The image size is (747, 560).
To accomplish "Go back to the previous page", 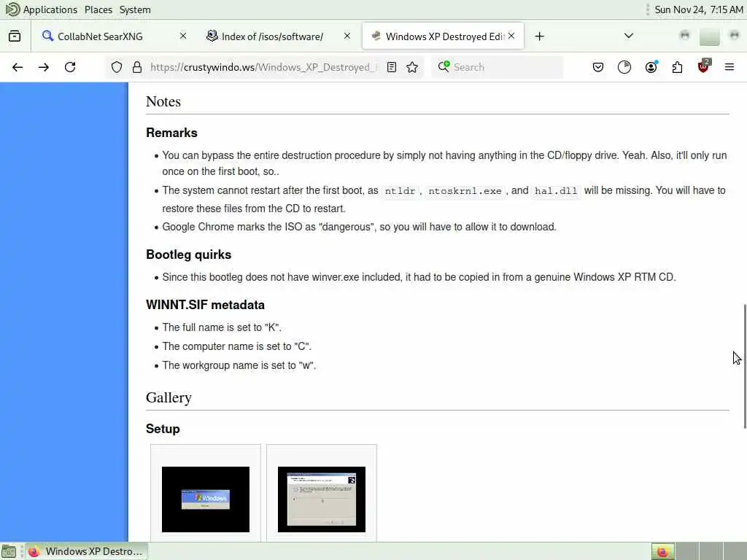I will (x=18, y=67).
